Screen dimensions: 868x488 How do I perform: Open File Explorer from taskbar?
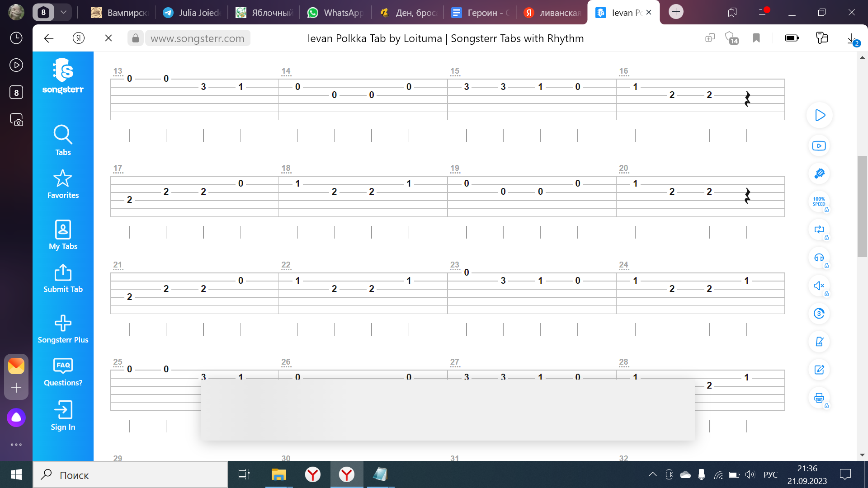[278, 474]
